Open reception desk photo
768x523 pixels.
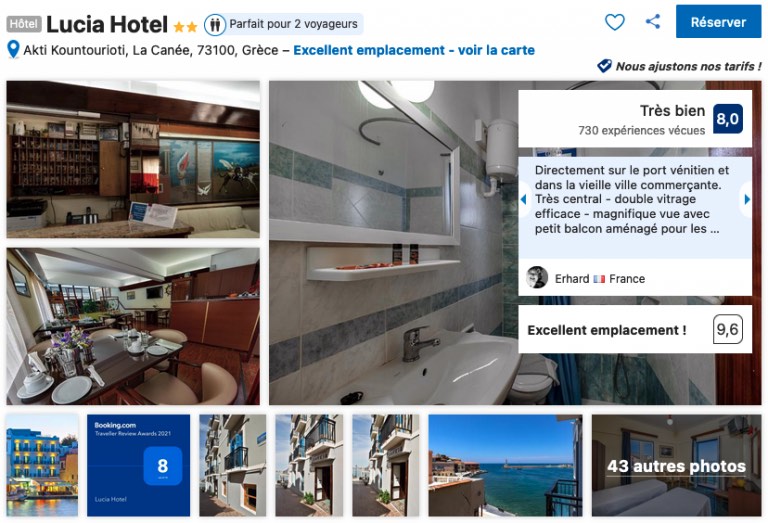(133, 160)
